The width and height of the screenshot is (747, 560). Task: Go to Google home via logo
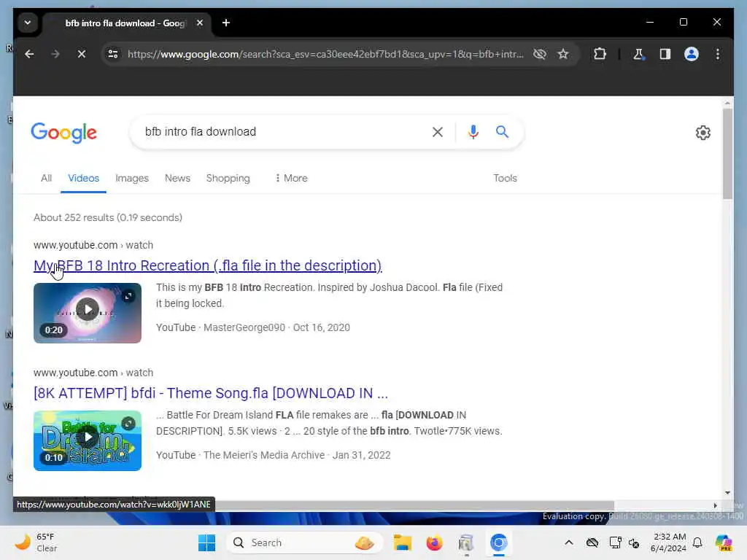(64, 133)
